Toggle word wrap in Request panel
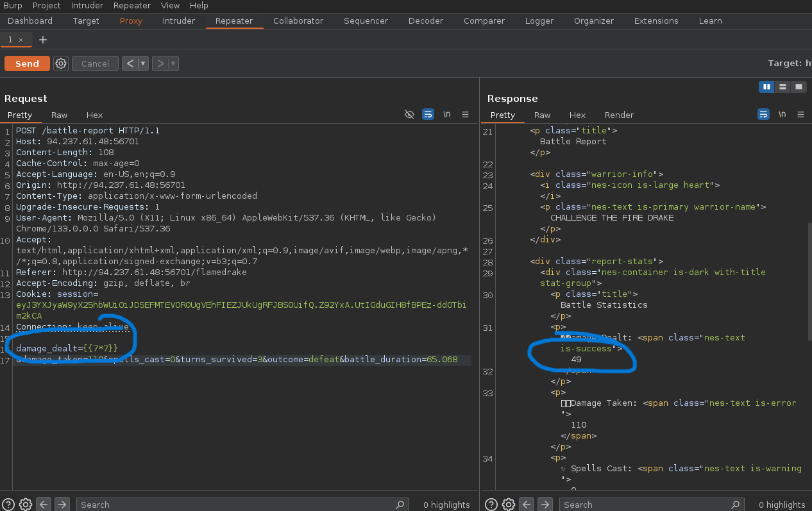This screenshot has height=511, width=812. pyautogui.click(x=428, y=114)
